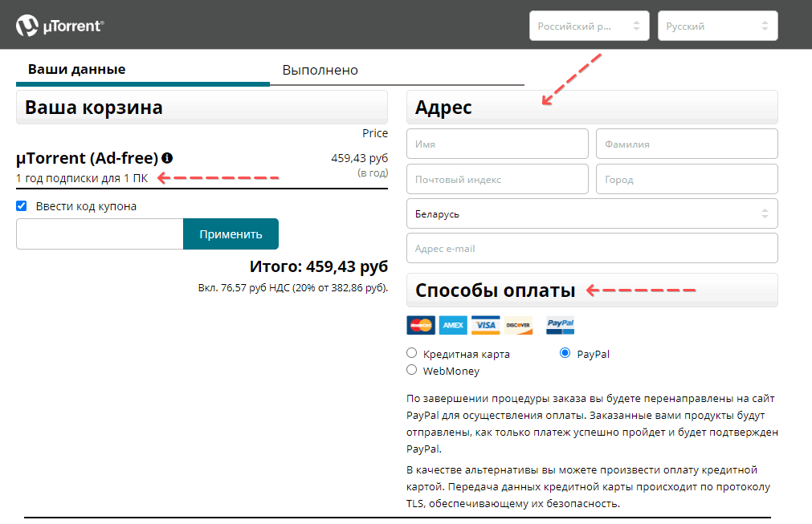Click the 'Способы оплаты' heading

[x=495, y=290]
